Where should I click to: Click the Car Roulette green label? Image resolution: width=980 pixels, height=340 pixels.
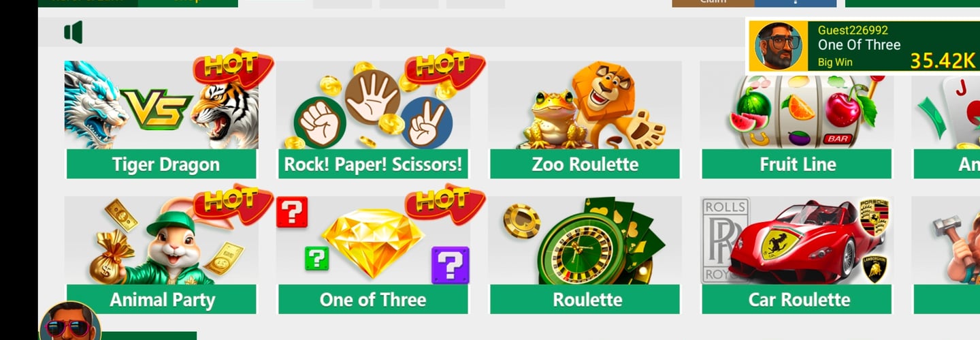[x=797, y=300]
